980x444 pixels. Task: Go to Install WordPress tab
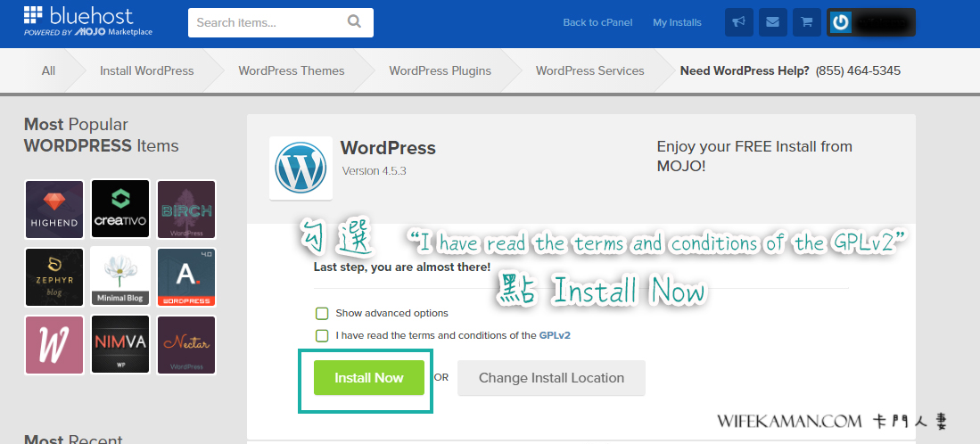(147, 70)
